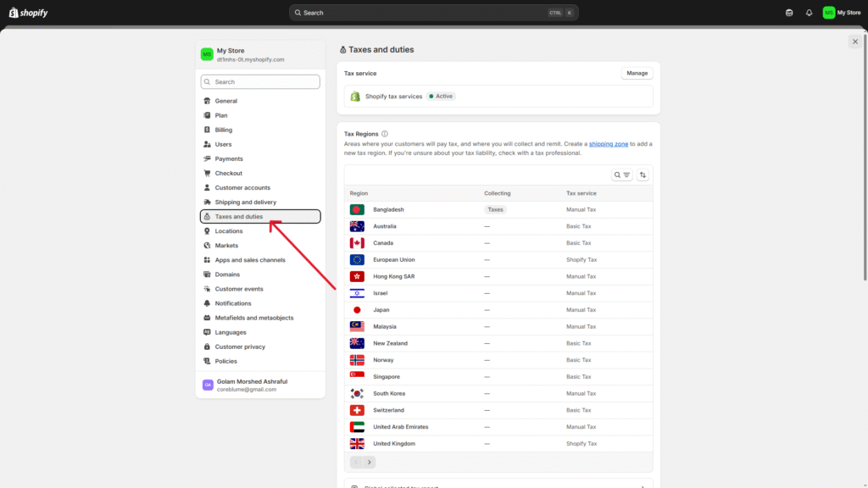868x488 pixels.
Task: Open Shipping and delivery settings
Action: [x=245, y=202]
